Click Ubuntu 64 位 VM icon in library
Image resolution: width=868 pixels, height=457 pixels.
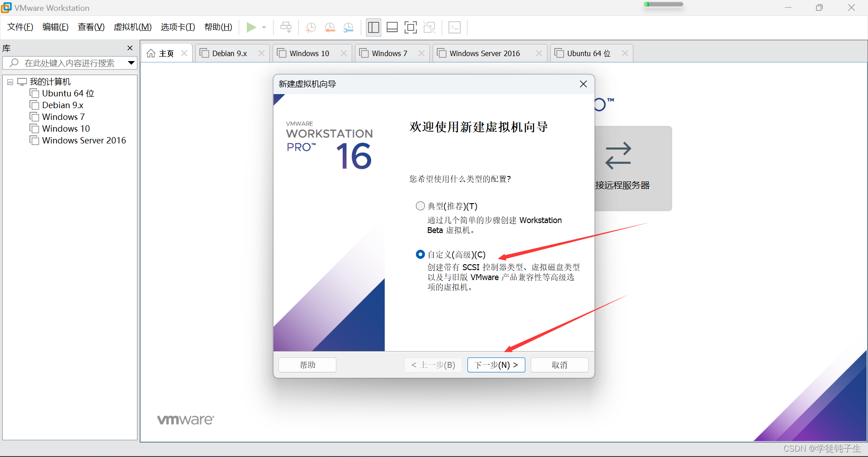[x=34, y=93]
